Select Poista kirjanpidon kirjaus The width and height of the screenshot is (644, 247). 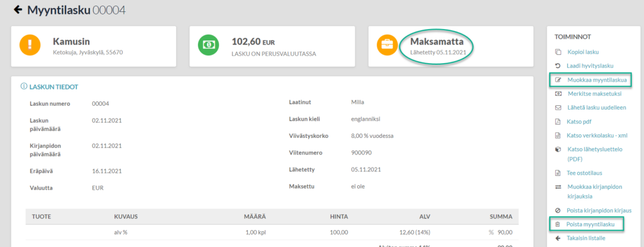(599, 210)
